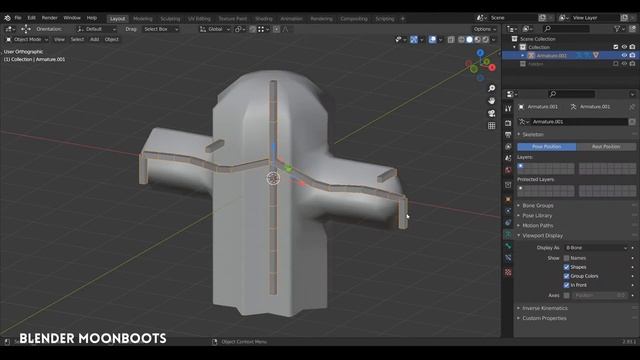Toggle proportional editing icon

(276, 29)
